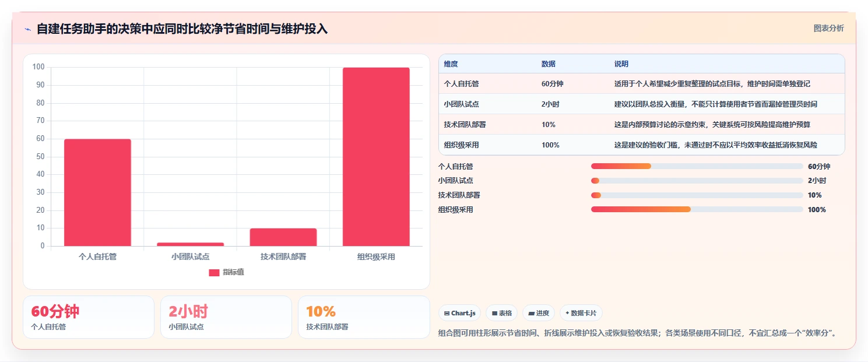Click x-axis label 组织级采用 under chart
This screenshot has width=868, height=362.
point(376,256)
